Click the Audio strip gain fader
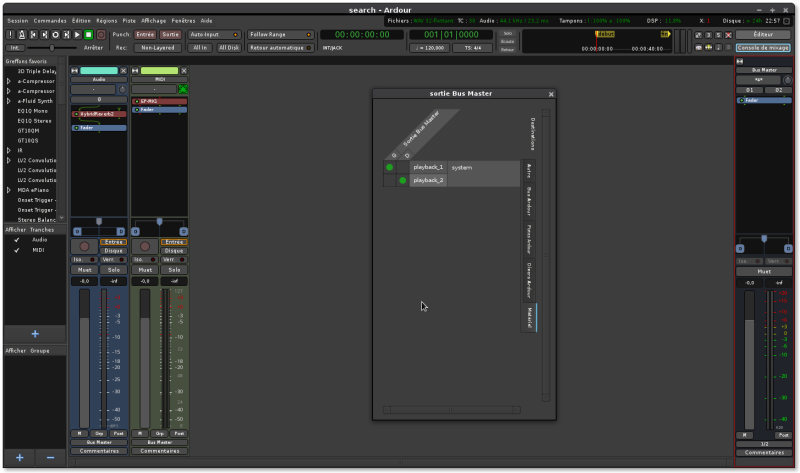 [x=84, y=359]
